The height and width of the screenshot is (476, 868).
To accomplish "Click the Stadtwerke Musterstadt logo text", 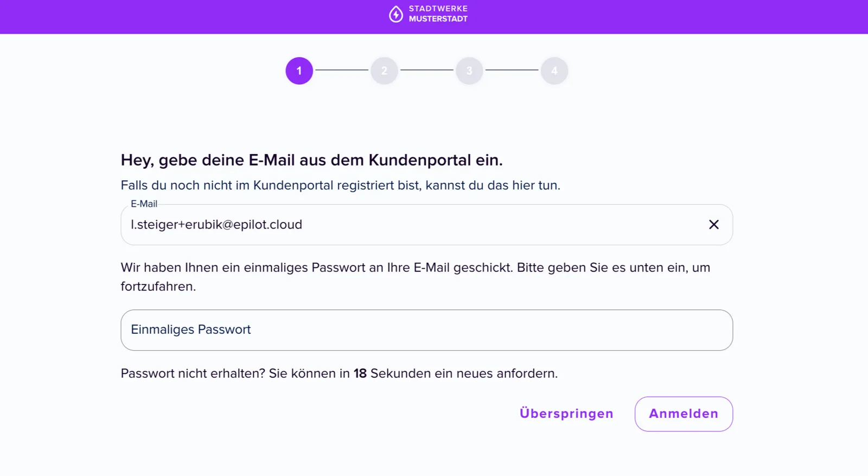I will tap(438, 14).
